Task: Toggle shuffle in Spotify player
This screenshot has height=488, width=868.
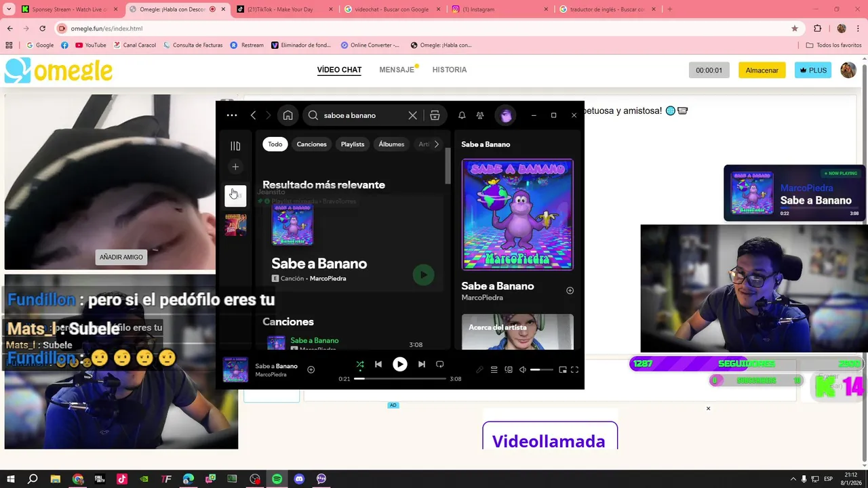Action: click(x=360, y=364)
